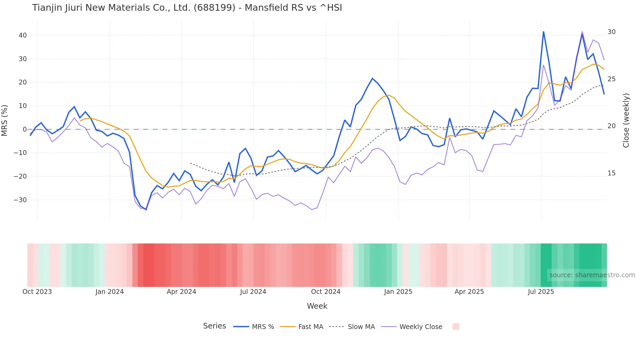Toggle the Slow MA legend entry
This screenshot has width=644, height=362.
pos(352,327)
